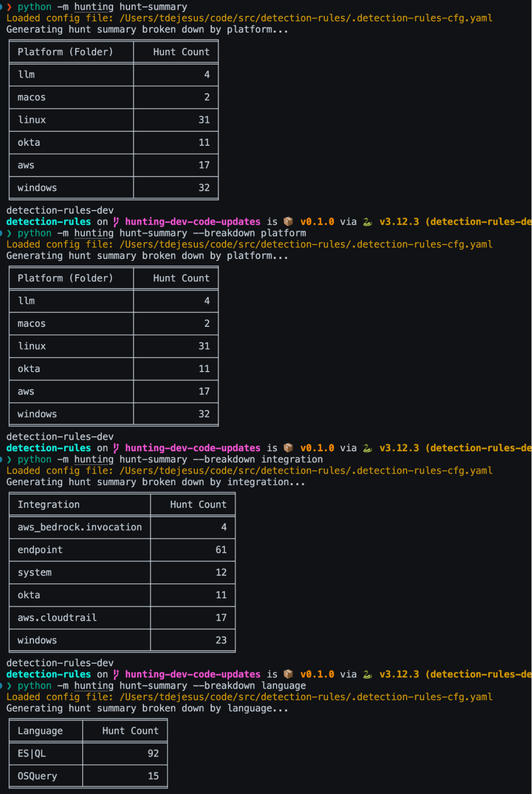Click the "Generating hunt summary broken down by language" line
532x794 pixels.
pos(147,708)
